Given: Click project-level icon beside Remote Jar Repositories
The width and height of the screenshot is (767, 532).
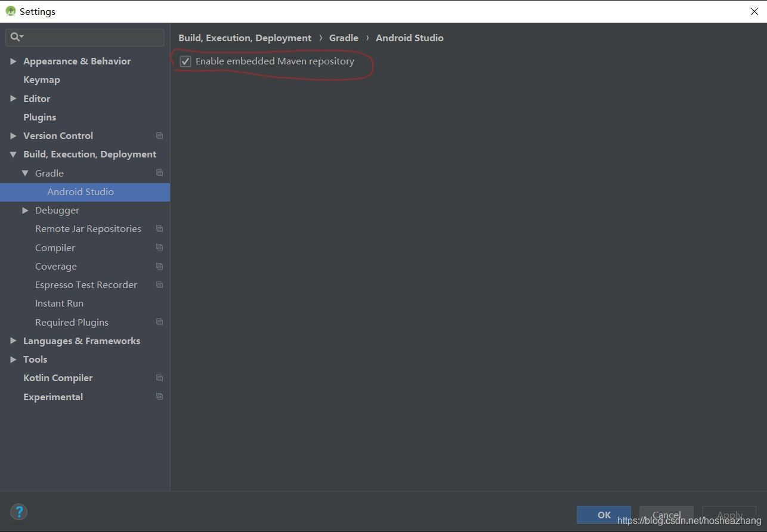Looking at the screenshot, I should point(159,229).
